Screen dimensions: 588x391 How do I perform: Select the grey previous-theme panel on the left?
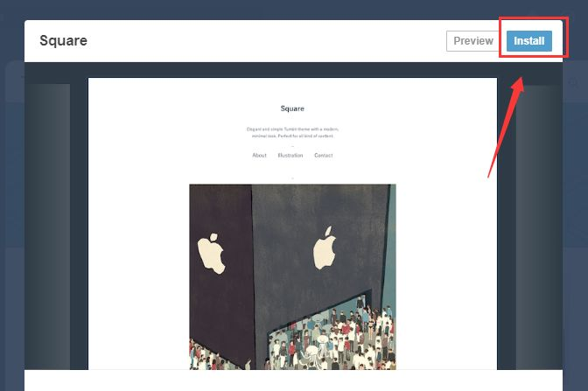[x=47, y=227]
